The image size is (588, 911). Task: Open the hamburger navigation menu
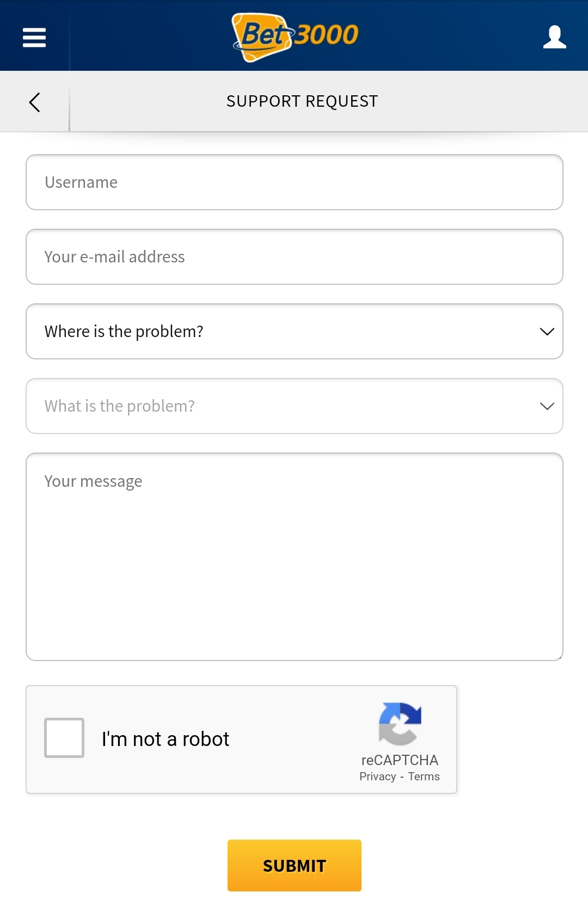34,38
